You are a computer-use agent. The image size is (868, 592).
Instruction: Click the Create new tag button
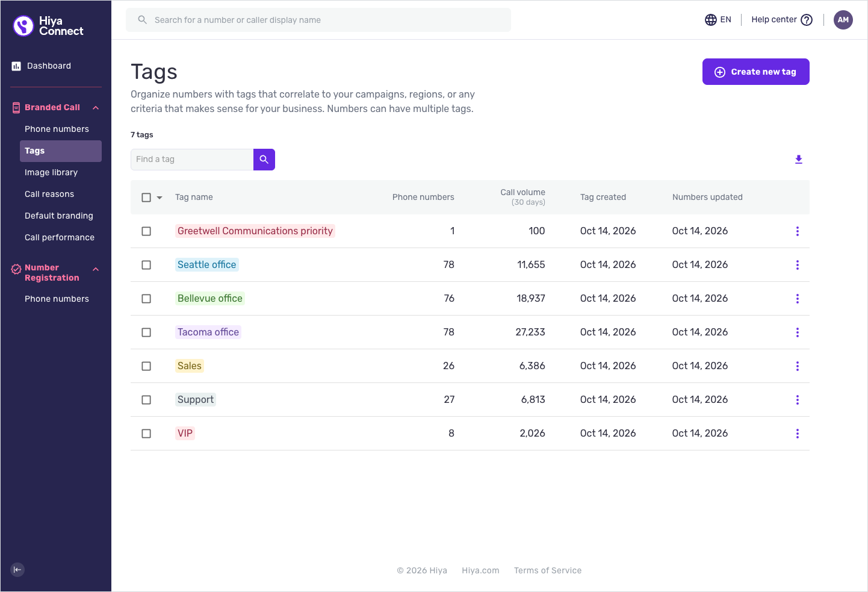756,72
